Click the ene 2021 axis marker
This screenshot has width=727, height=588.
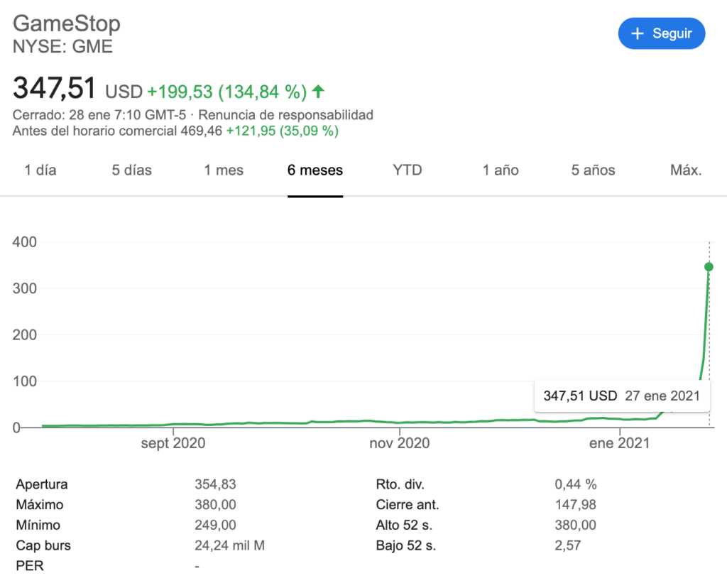[619, 443]
